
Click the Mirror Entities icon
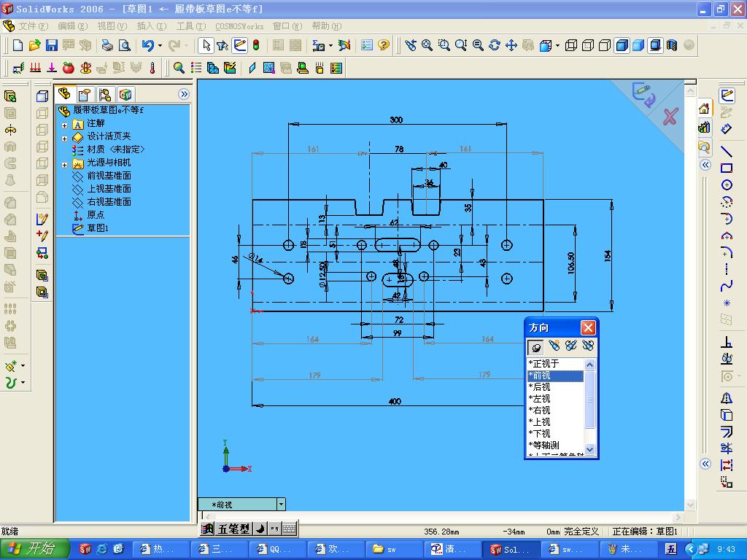(x=726, y=397)
